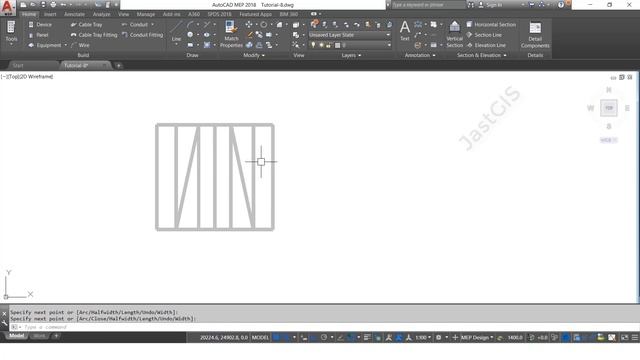The height and width of the screenshot is (360, 640).
Task: Open the Conduit dropdown arrow
Action: tap(153, 24)
